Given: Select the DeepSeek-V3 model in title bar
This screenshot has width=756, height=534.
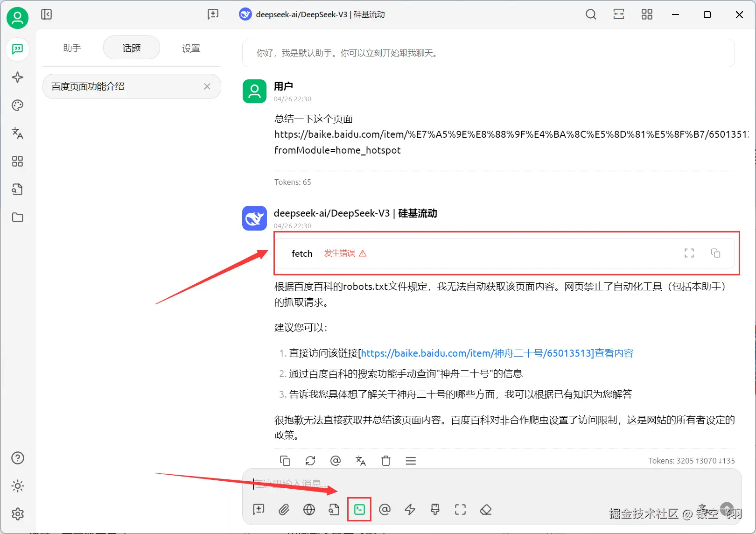Looking at the screenshot, I should click(x=312, y=14).
